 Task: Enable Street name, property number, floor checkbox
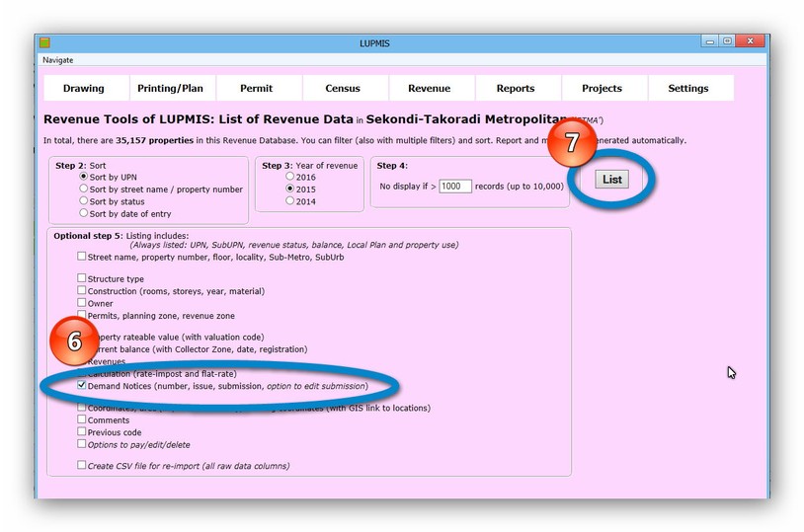coord(82,257)
